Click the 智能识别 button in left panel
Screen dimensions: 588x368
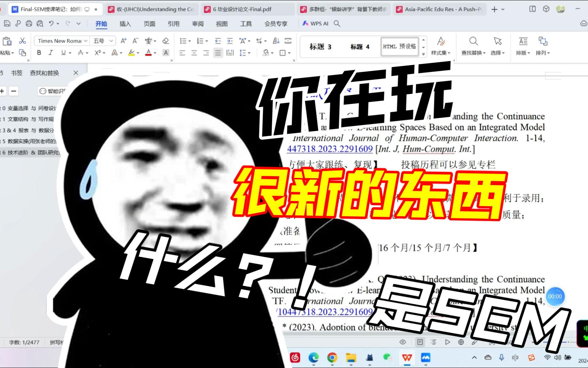pyautogui.click(x=51, y=91)
